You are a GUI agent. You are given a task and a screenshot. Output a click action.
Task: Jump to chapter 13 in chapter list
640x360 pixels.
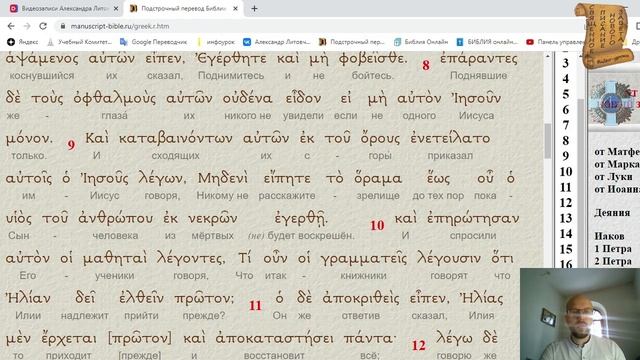(566, 218)
